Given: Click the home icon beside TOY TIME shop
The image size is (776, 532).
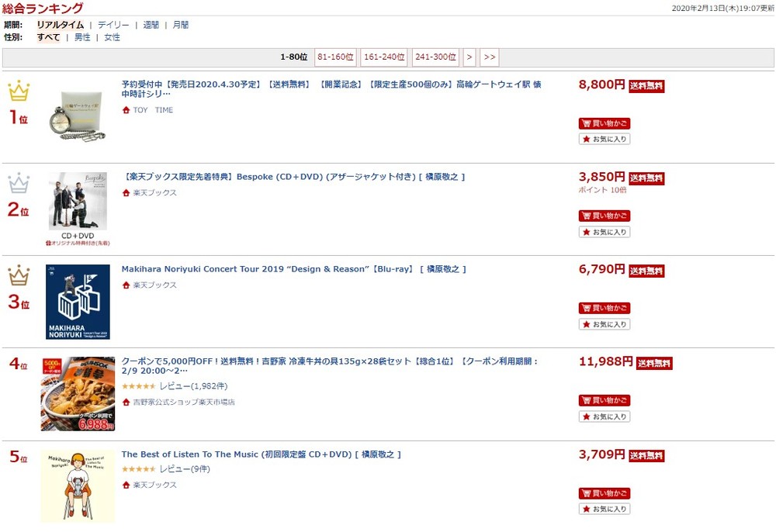Looking at the screenshot, I should (126, 110).
